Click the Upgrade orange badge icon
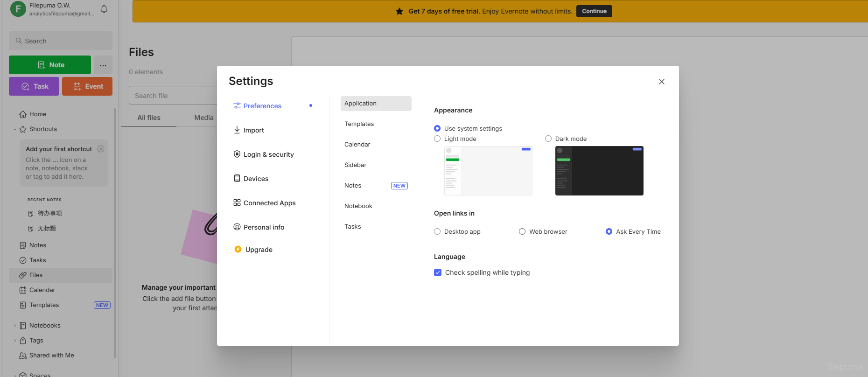Viewport: 868px width, 377px height. tap(238, 249)
